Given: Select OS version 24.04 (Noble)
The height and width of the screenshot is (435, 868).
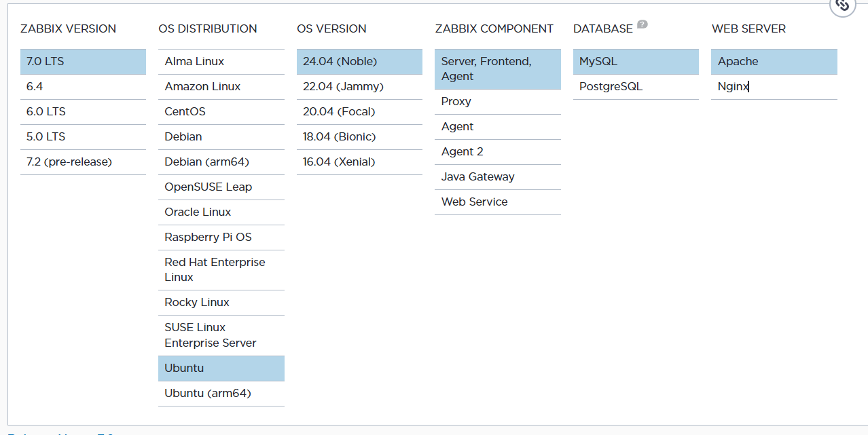Looking at the screenshot, I should (x=359, y=61).
